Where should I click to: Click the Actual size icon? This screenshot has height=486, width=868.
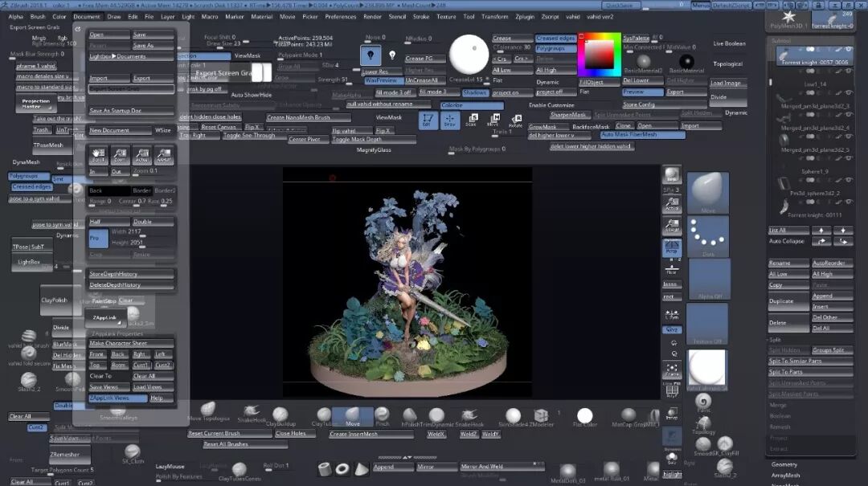(141, 156)
